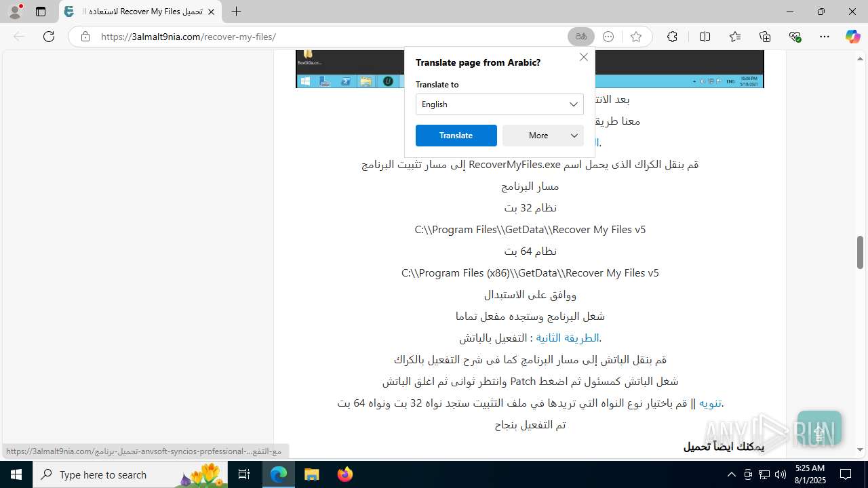The image size is (868, 488).
Task: Open a new tab with plus button
Action: point(236,12)
